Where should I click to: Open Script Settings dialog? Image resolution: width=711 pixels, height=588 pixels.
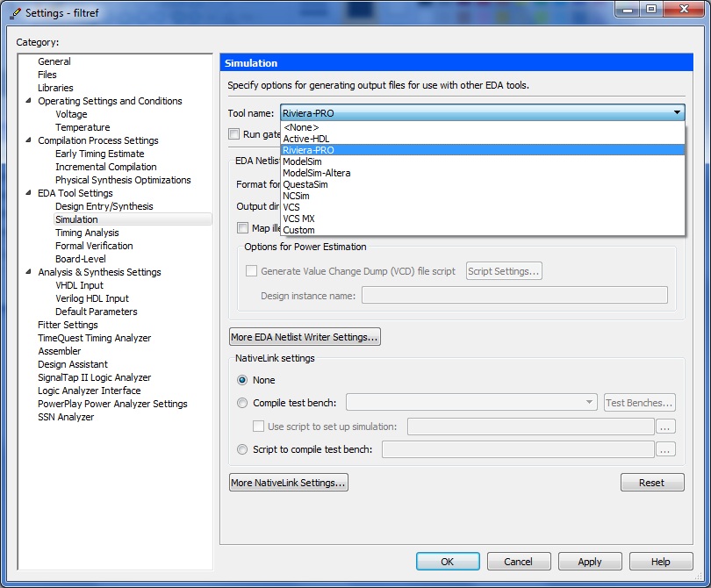coord(504,271)
